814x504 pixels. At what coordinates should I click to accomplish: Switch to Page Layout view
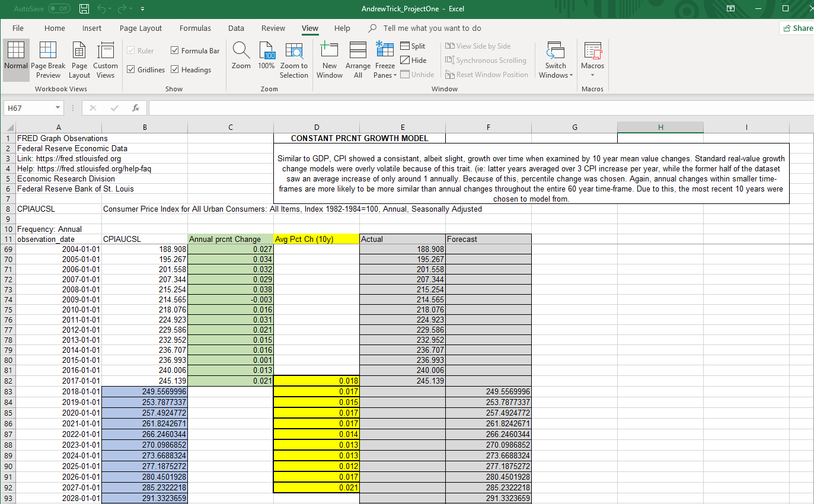pos(79,60)
